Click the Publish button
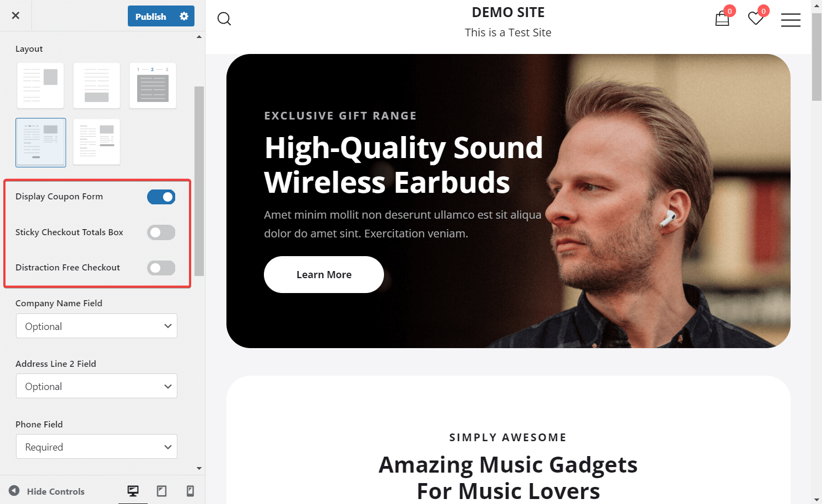 (x=151, y=17)
